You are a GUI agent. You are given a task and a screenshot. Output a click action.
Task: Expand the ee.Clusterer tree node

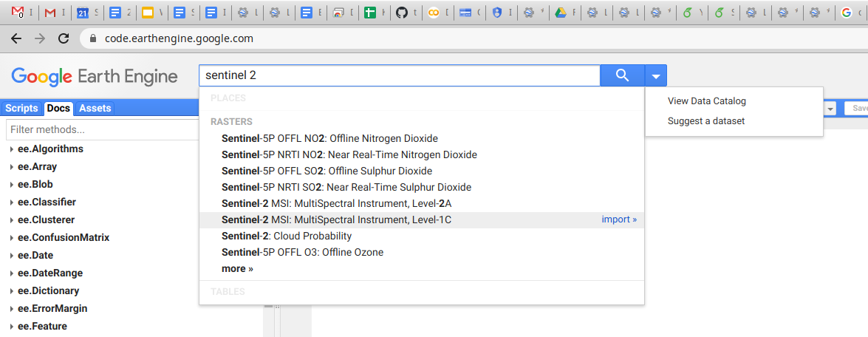point(12,219)
